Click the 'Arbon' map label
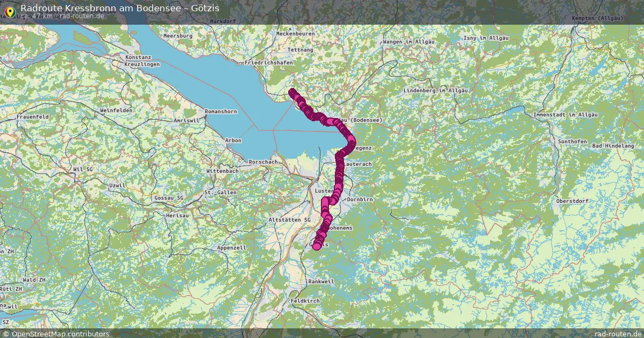Image resolution: width=644 pixels, height=338 pixels. click(233, 141)
